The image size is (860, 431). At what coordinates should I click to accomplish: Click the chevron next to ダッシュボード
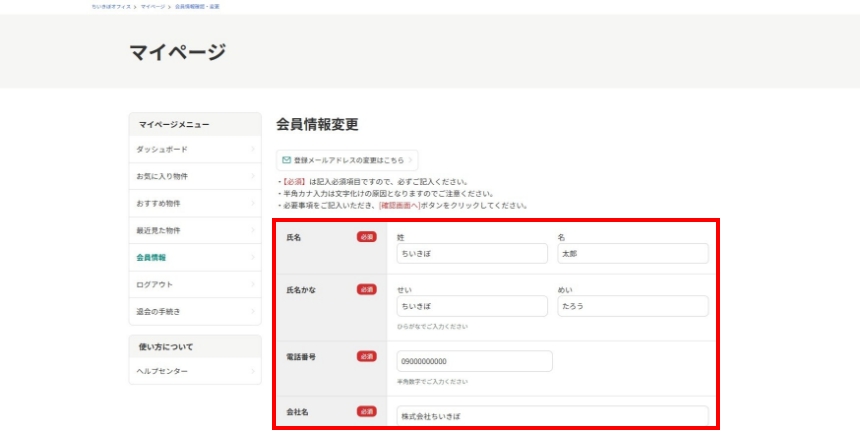(x=252, y=150)
